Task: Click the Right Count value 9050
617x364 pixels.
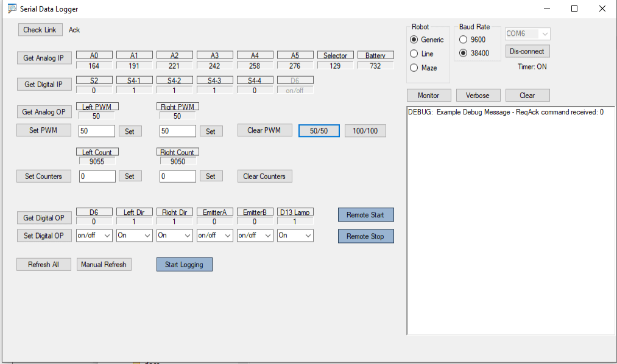Action: point(178,161)
